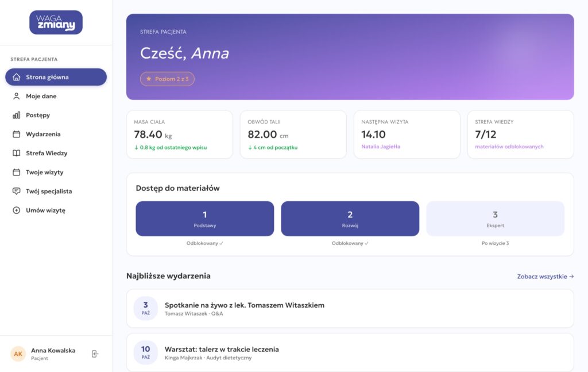Screen dimensions: 588x372
Task: Click the calendar icon beside Twoje wizyty
Action: 17,172
